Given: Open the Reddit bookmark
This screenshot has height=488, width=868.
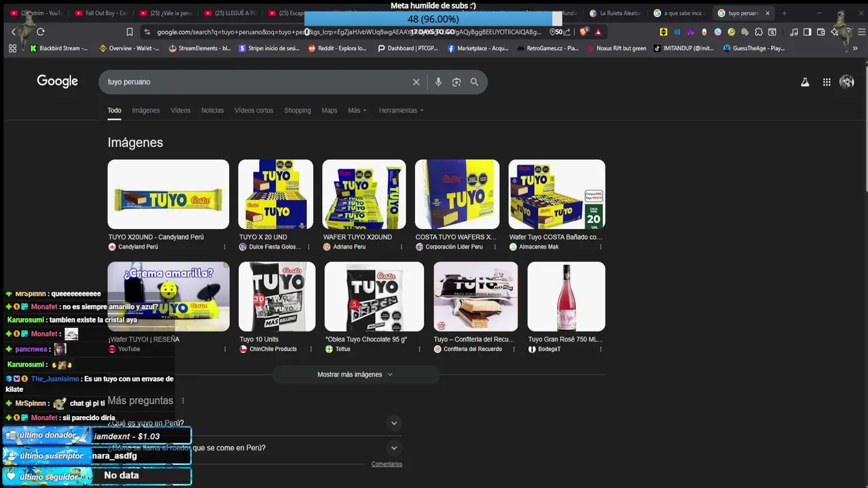Looking at the screenshot, I should tap(337, 48).
